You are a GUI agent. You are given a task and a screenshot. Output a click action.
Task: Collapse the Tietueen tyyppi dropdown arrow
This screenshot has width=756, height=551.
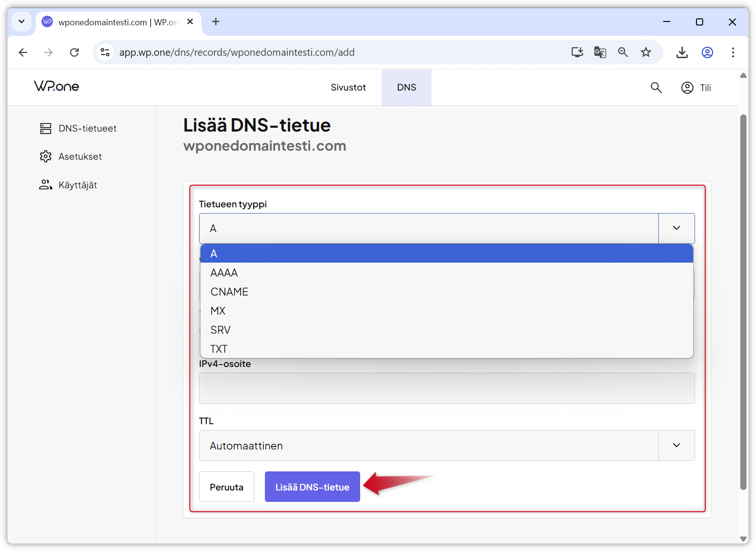676,228
